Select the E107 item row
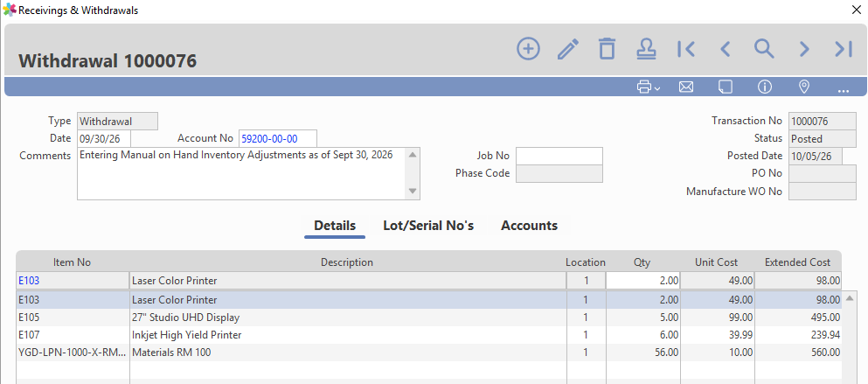868x384 pixels. pyautogui.click(x=429, y=335)
